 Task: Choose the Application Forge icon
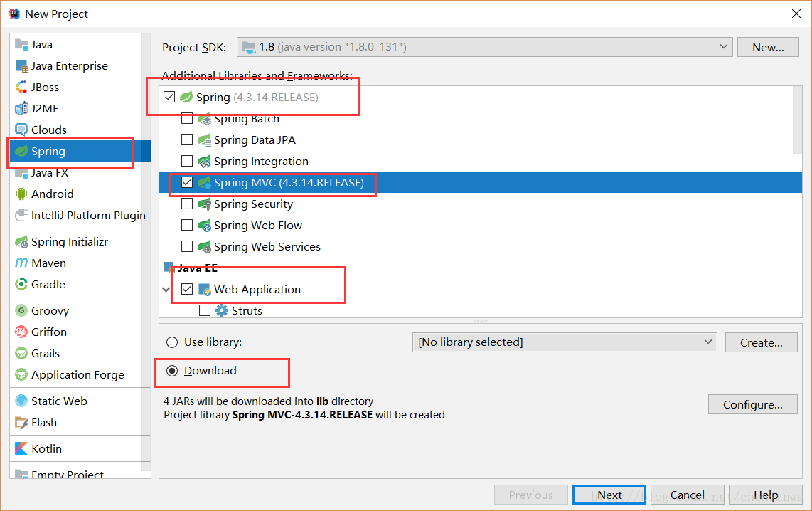click(21, 374)
